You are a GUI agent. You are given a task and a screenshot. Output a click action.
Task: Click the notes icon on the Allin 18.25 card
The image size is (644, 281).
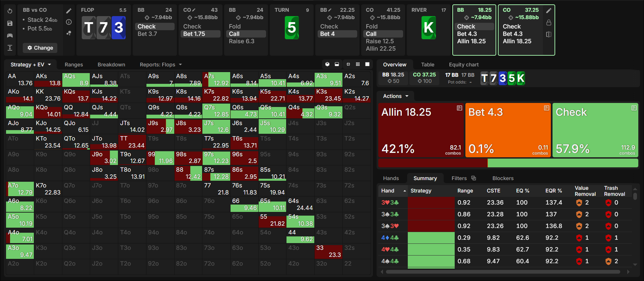[x=459, y=108]
